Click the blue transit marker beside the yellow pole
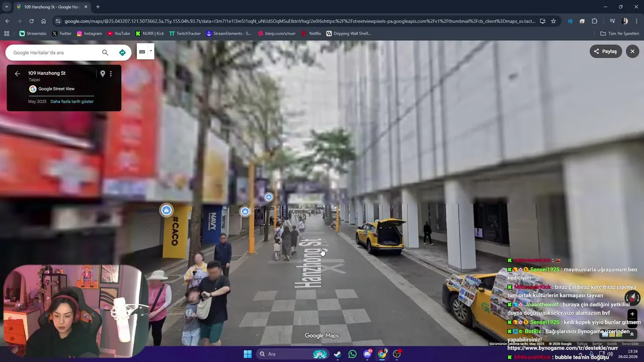The width and height of the screenshot is (644, 362). click(x=245, y=212)
